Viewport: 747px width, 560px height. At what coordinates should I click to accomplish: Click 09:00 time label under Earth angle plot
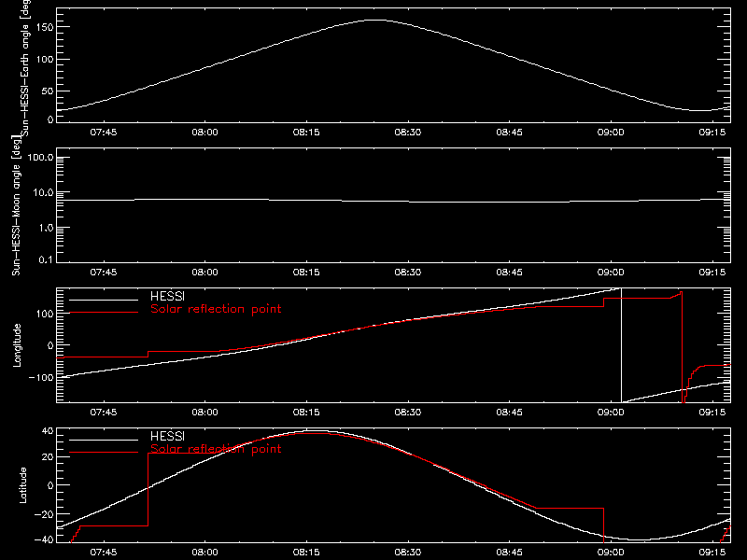pos(611,133)
